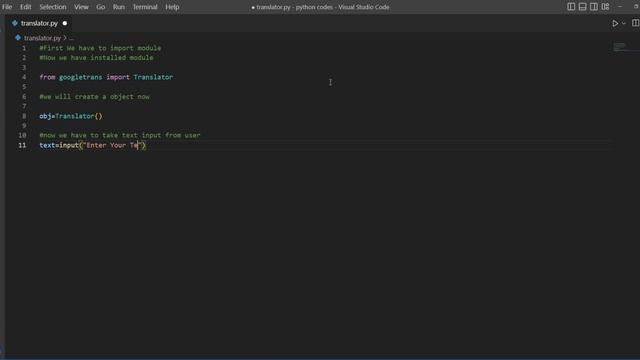This screenshot has width=640, height=360.
Task: Toggle the bottom panel layout icon
Action: click(x=582, y=7)
